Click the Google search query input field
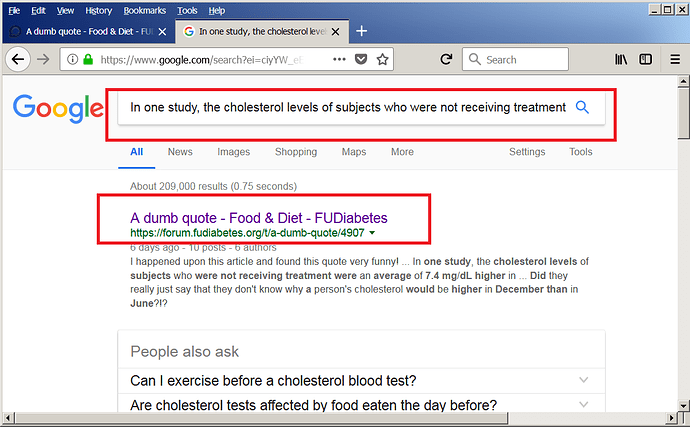 (348, 107)
